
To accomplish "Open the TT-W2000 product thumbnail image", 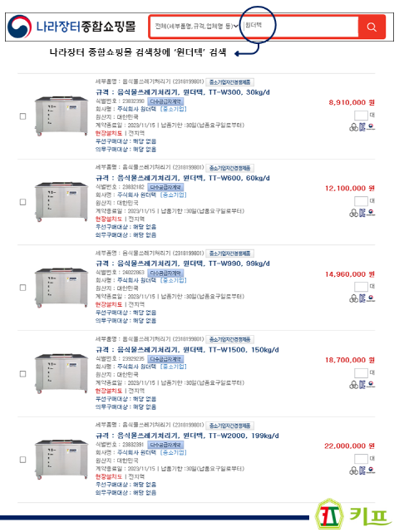I will tap(62, 460).
